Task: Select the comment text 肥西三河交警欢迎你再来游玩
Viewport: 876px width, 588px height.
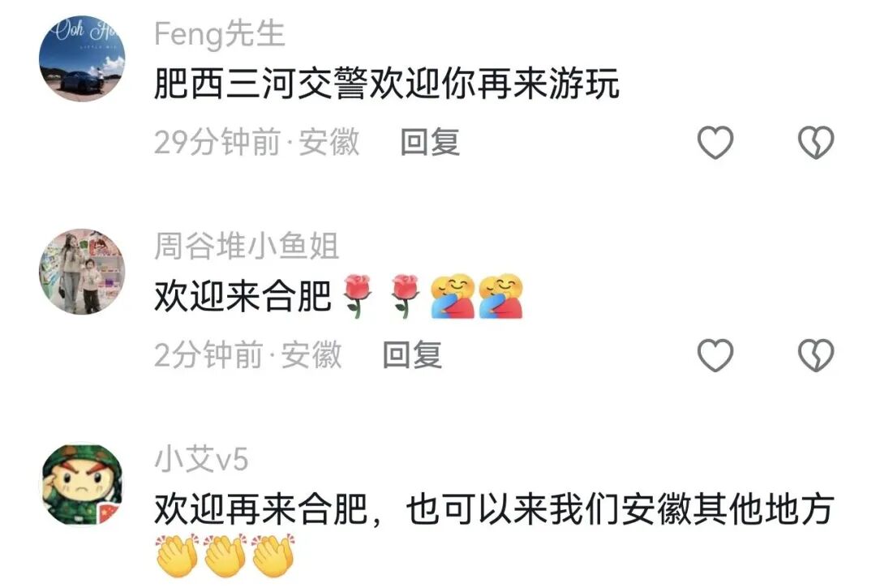Action: coord(387,84)
